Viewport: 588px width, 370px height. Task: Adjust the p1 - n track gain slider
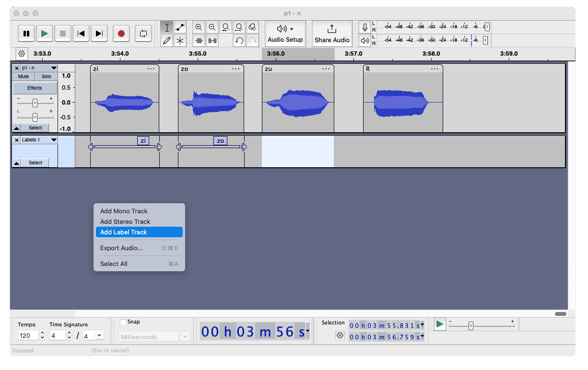[x=35, y=103]
